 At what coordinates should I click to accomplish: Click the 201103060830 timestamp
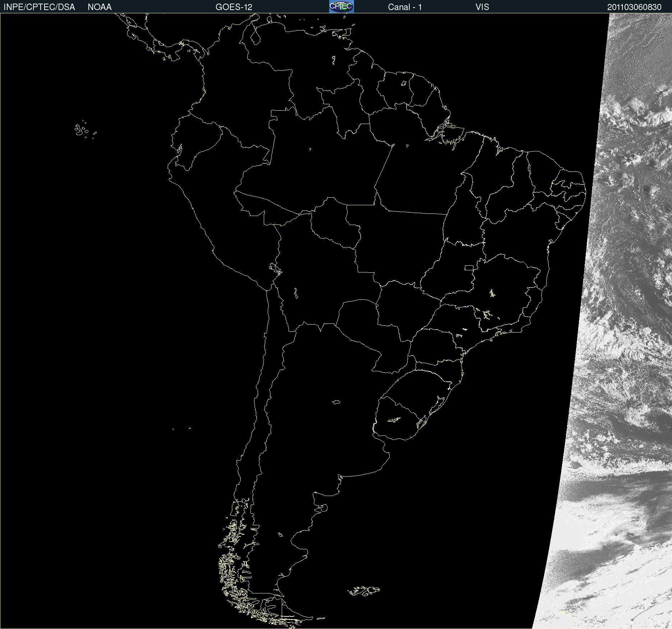click(x=634, y=7)
